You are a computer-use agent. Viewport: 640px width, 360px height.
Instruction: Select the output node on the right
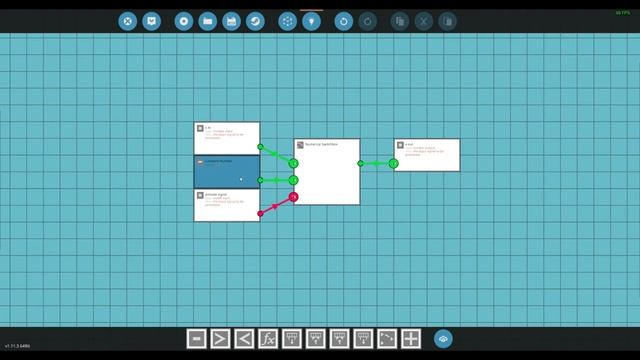[x=427, y=155]
